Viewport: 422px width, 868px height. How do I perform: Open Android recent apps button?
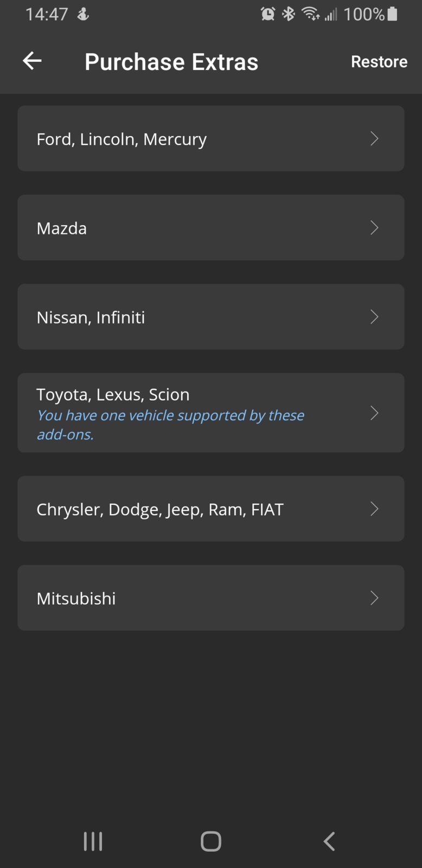pyautogui.click(x=93, y=841)
